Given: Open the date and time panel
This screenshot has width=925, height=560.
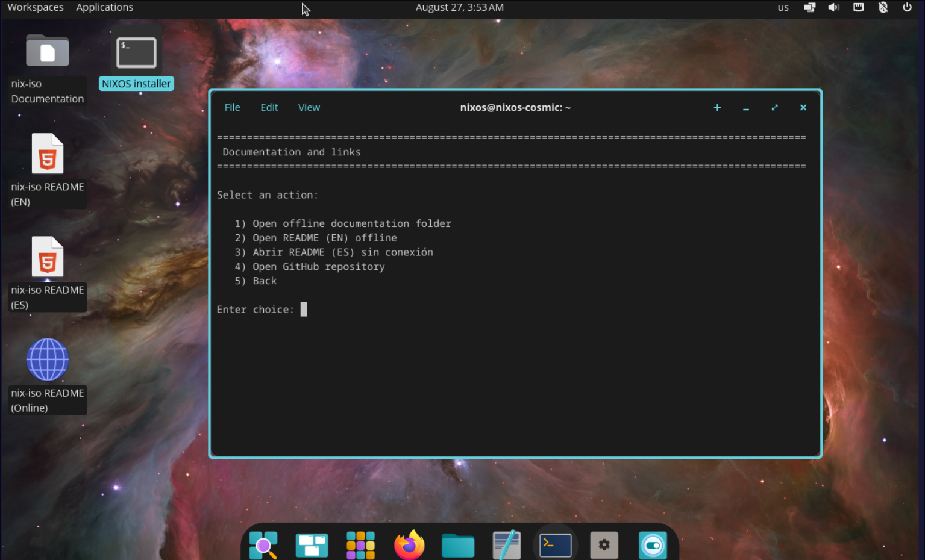Looking at the screenshot, I should click(460, 7).
